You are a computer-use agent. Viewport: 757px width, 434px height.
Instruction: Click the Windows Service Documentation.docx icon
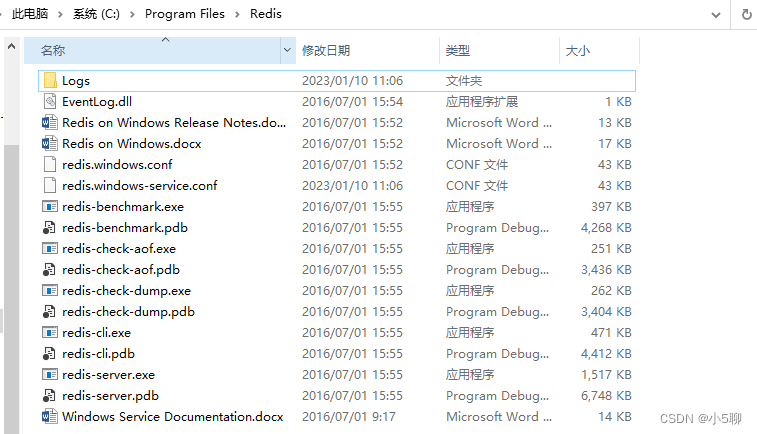pos(50,416)
